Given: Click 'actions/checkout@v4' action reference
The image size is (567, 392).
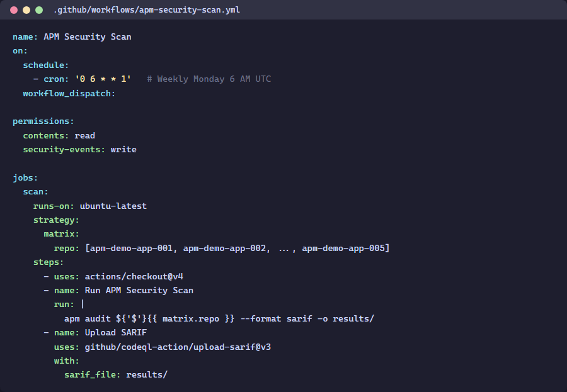Looking at the screenshot, I should click(134, 276).
